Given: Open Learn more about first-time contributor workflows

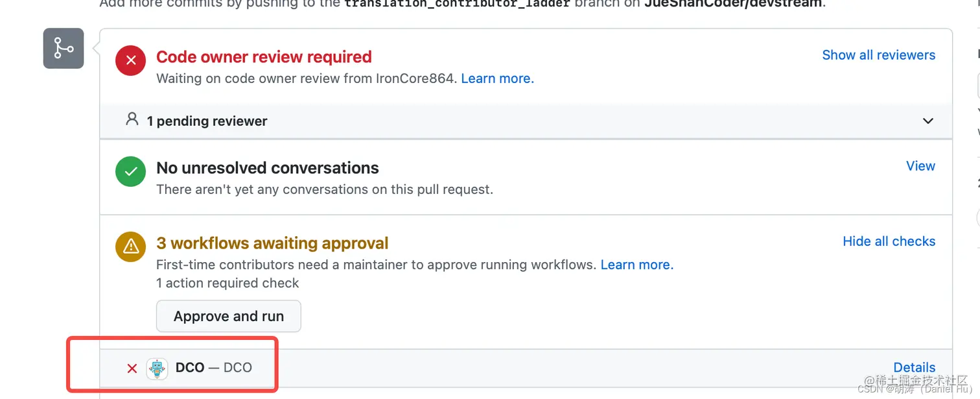Looking at the screenshot, I should 636,264.
